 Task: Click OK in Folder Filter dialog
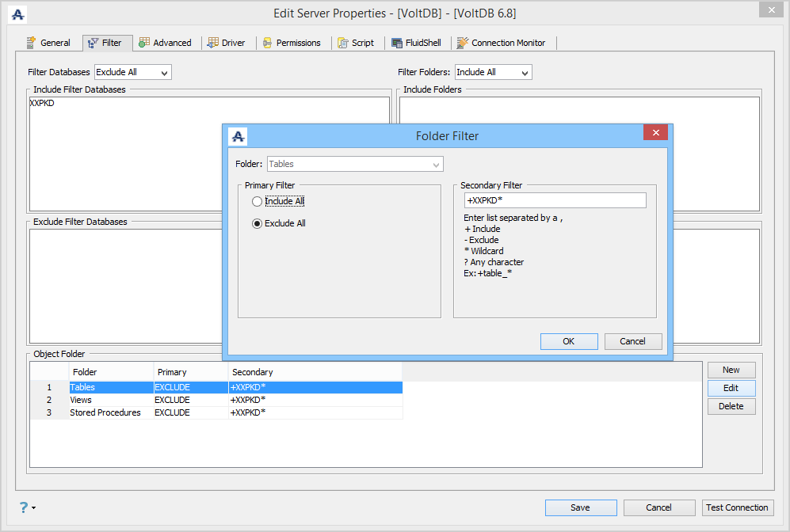(x=569, y=341)
